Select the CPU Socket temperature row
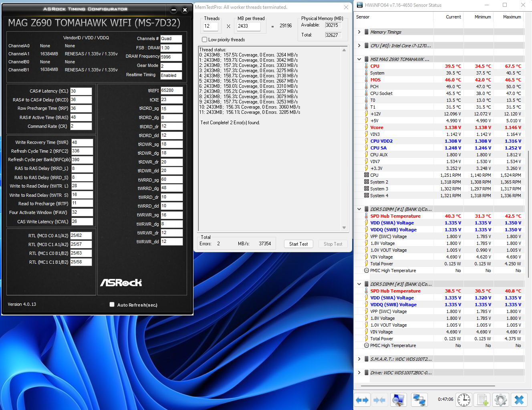This screenshot has height=410, width=532. tap(439, 93)
